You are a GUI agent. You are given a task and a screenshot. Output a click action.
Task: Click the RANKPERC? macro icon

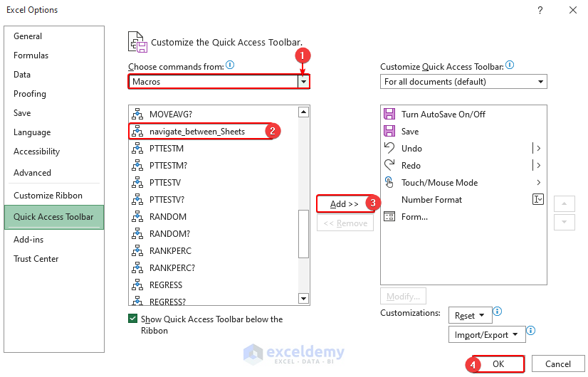point(137,268)
